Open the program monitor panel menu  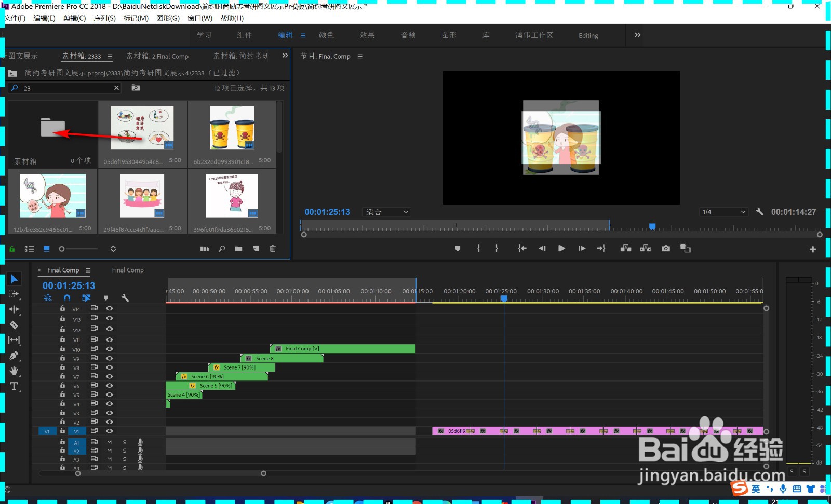tap(360, 56)
